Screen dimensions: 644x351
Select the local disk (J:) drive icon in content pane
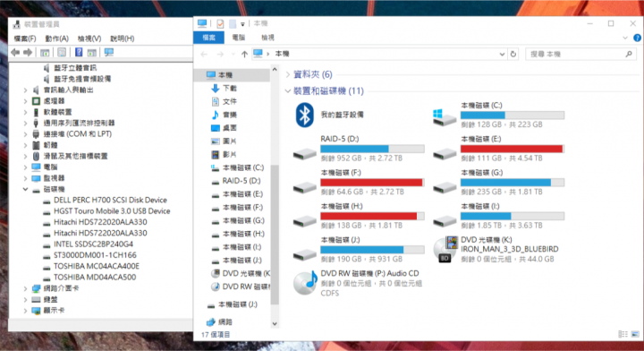[x=304, y=255]
